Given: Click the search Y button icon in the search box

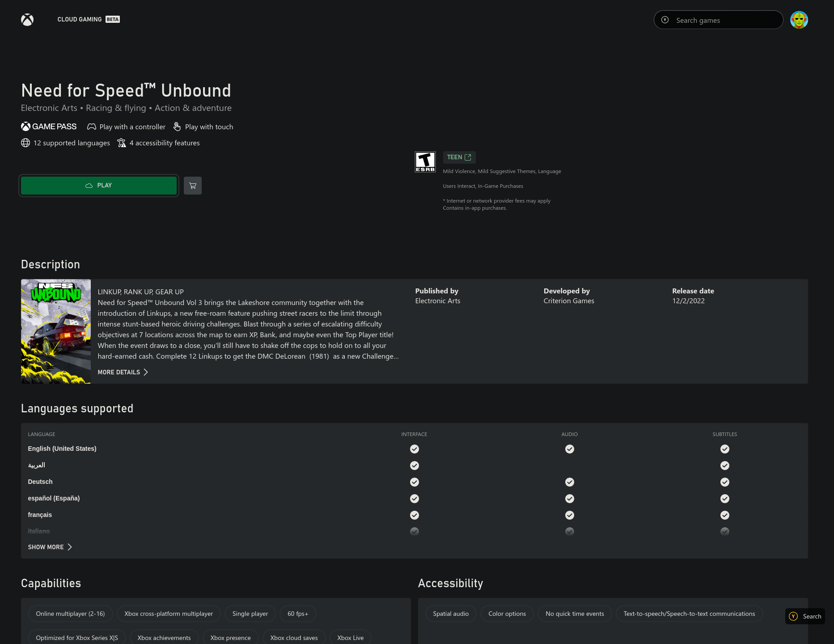Looking at the screenshot, I should pos(665,20).
